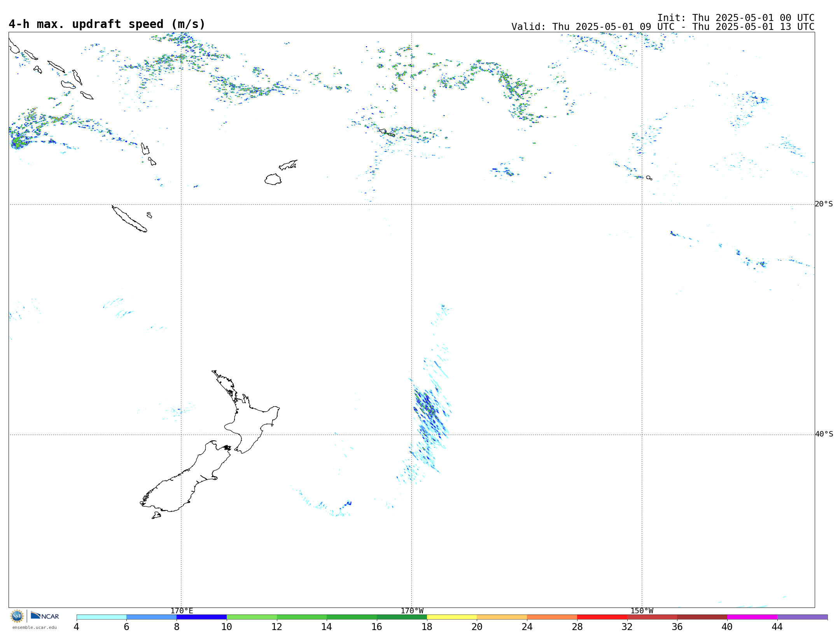Click the Valid time range label
This screenshot has width=840, height=632.
click(x=663, y=27)
